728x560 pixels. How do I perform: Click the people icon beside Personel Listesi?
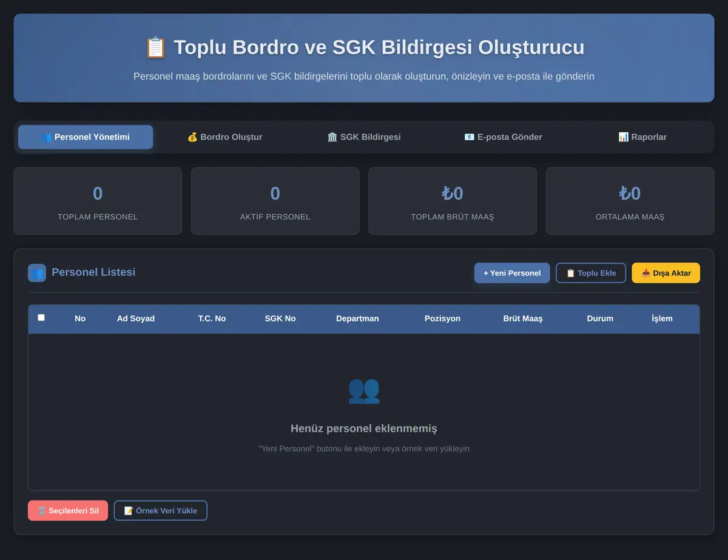[x=37, y=273]
